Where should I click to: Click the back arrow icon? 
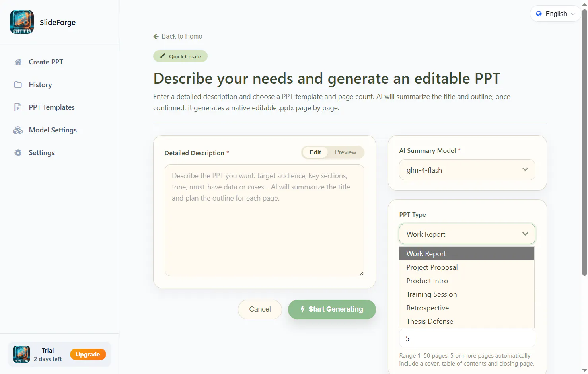[156, 37]
